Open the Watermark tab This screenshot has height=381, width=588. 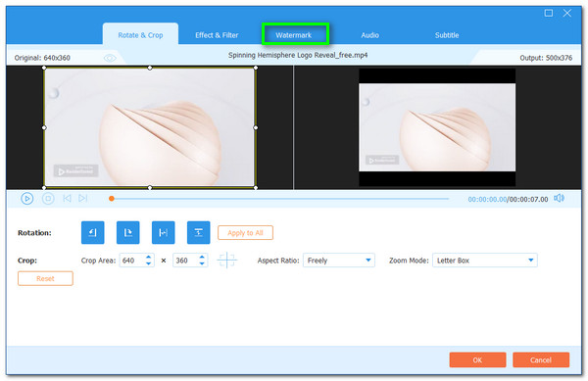click(x=294, y=35)
